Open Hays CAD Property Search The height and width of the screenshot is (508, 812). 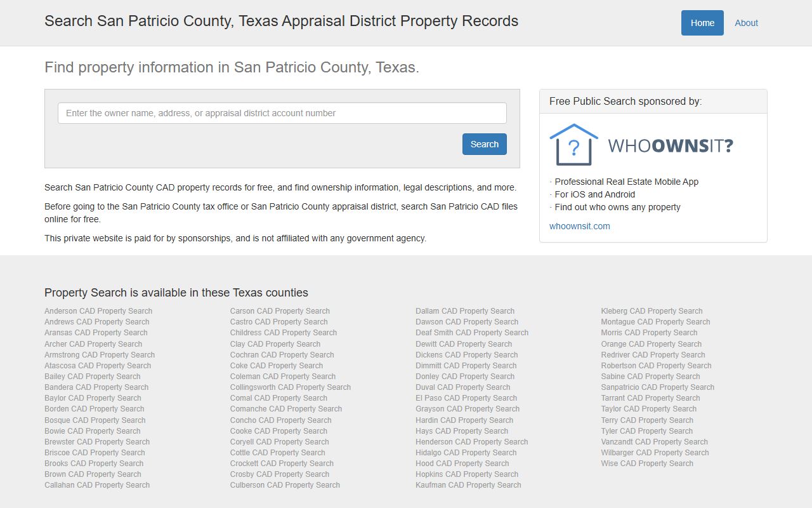click(462, 431)
